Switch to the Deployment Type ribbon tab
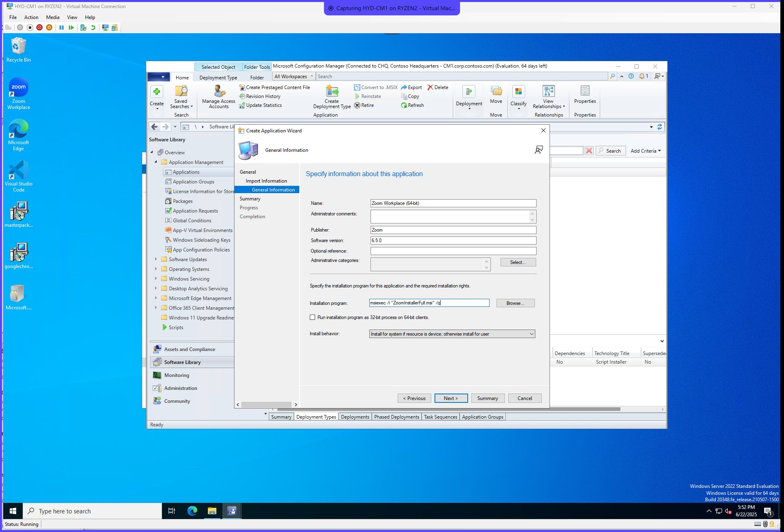784x532 pixels. tap(218, 78)
